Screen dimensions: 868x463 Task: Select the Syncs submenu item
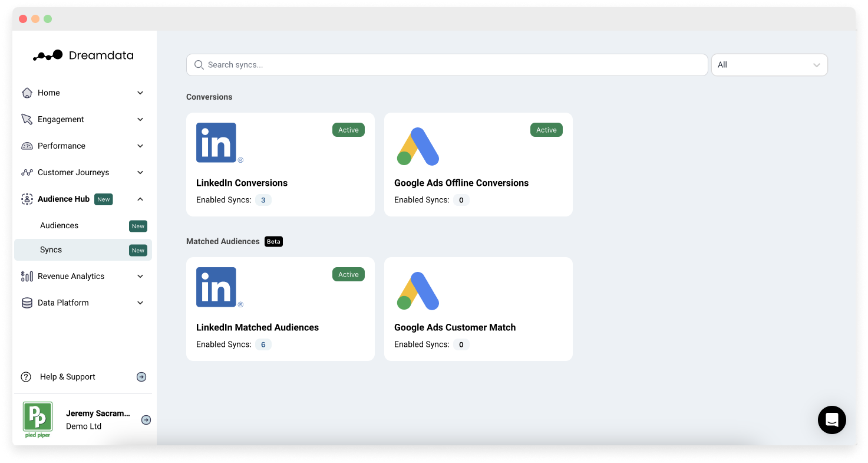83,249
